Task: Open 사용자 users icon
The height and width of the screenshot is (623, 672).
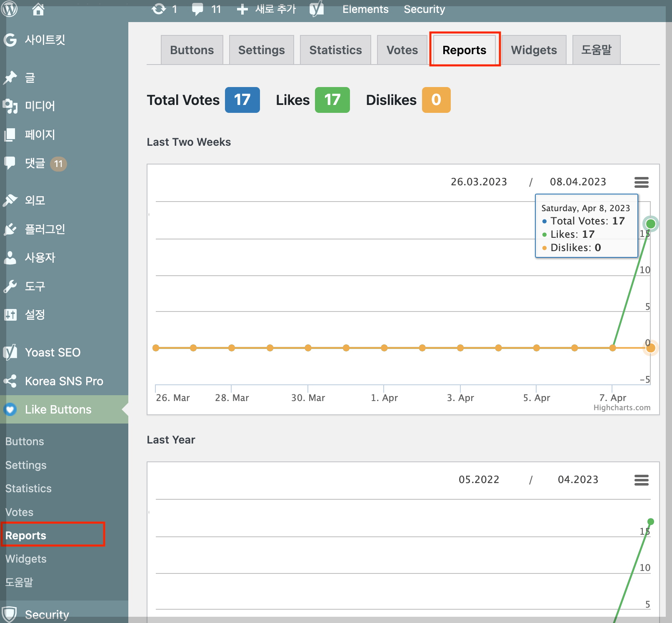Action: [x=10, y=257]
